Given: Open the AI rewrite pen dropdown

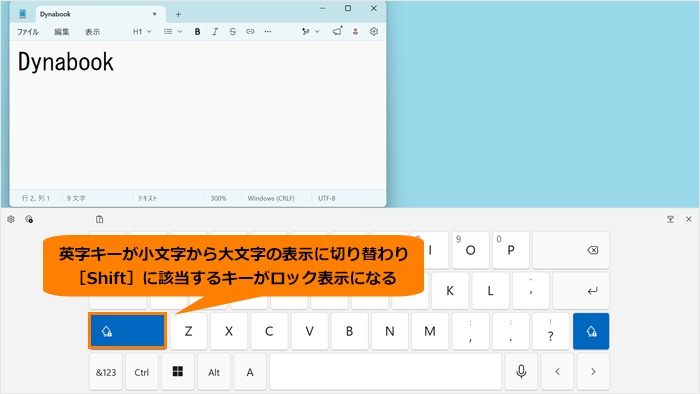Looking at the screenshot, I should [x=310, y=32].
